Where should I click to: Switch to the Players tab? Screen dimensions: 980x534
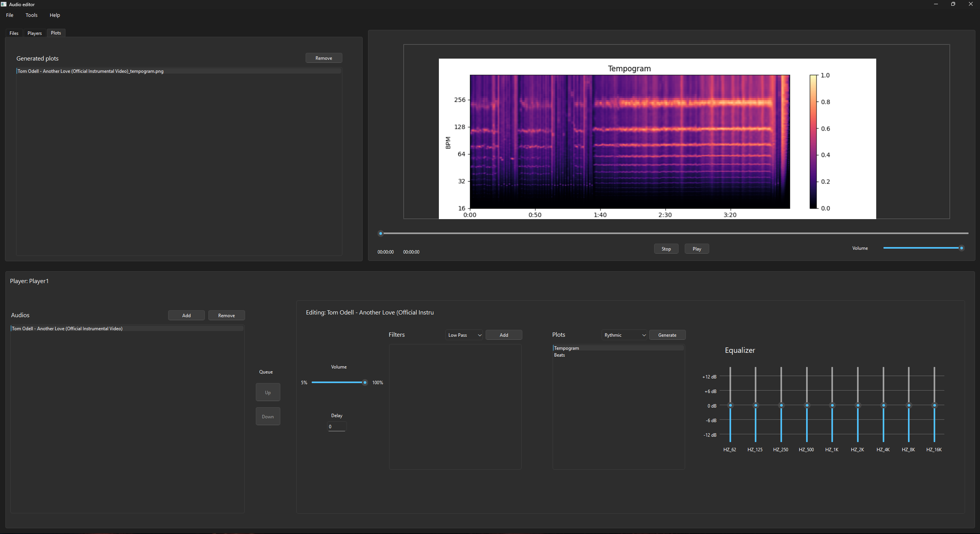[x=34, y=33]
